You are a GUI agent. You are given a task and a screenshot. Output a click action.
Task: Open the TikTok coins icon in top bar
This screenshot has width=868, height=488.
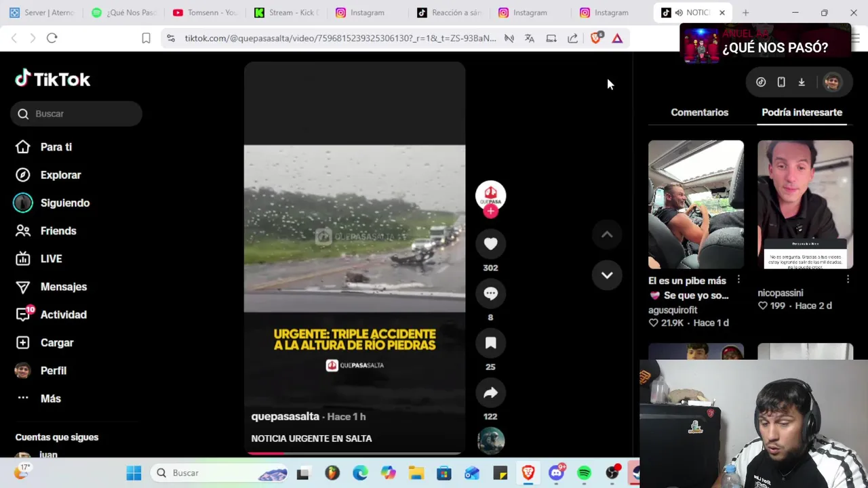pyautogui.click(x=761, y=82)
